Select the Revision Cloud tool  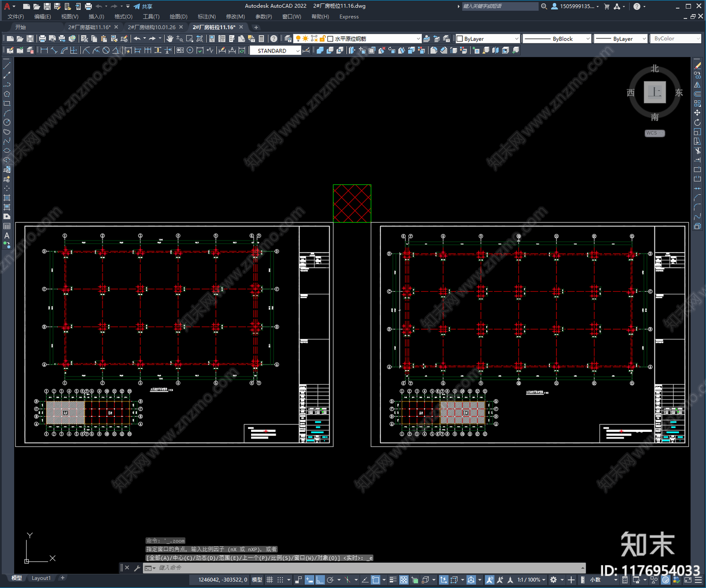tap(7, 131)
